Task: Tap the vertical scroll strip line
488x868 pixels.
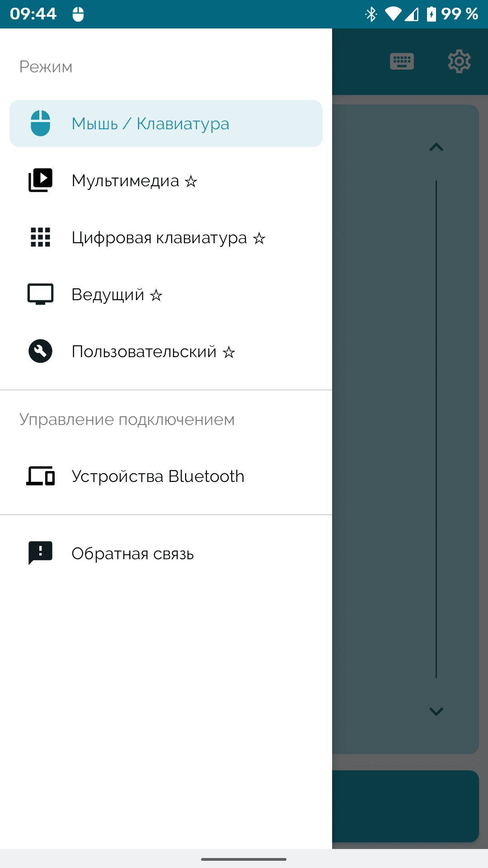Action: point(436,429)
